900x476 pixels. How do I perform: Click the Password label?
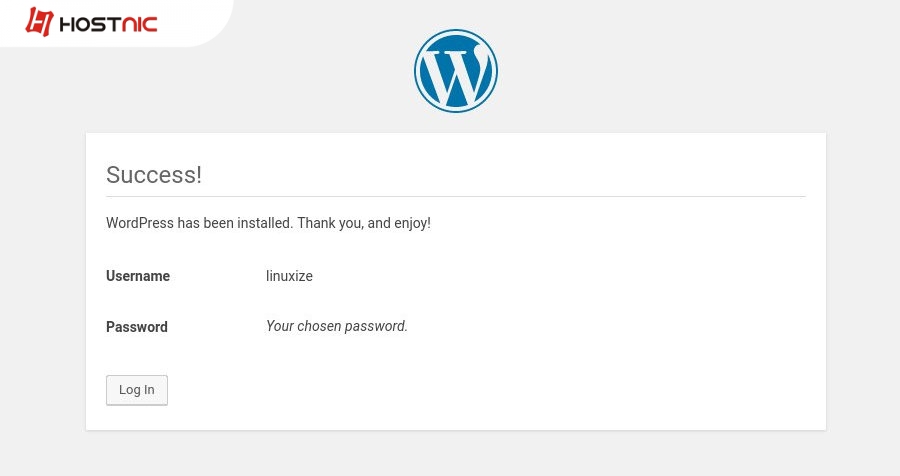coord(137,327)
